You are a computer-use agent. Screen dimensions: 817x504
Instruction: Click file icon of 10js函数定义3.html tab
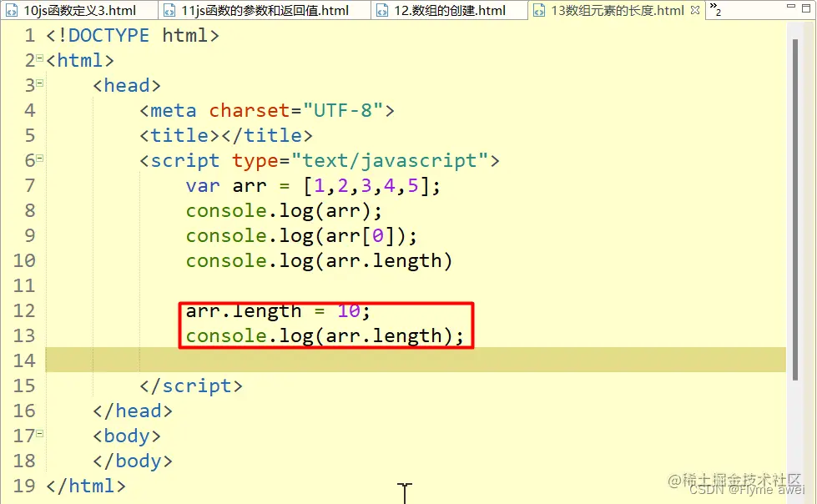click(x=12, y=10)
